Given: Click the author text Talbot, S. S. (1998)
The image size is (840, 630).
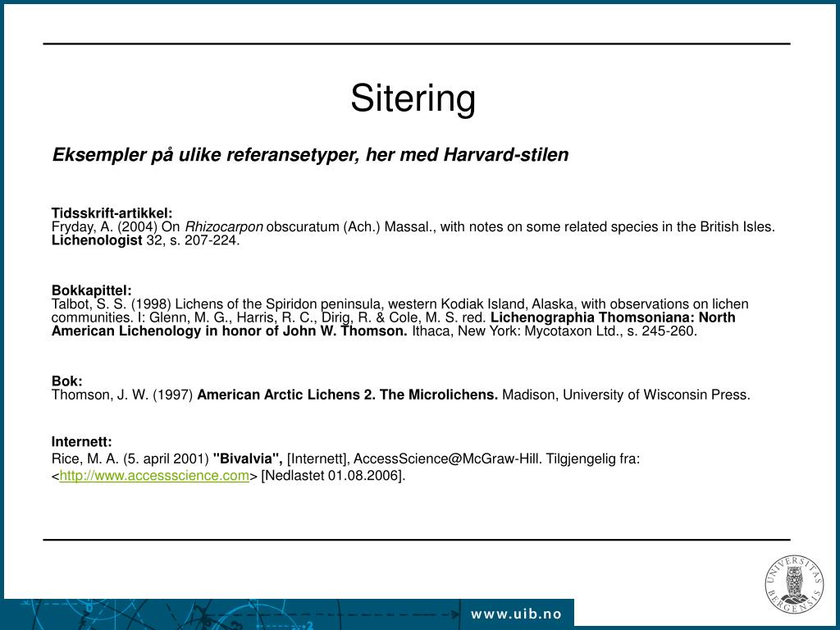Looking at the screenshot, I should (x=112, y=304).
